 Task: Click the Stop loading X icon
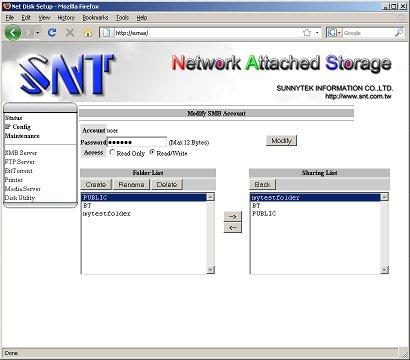pos(70,33)
